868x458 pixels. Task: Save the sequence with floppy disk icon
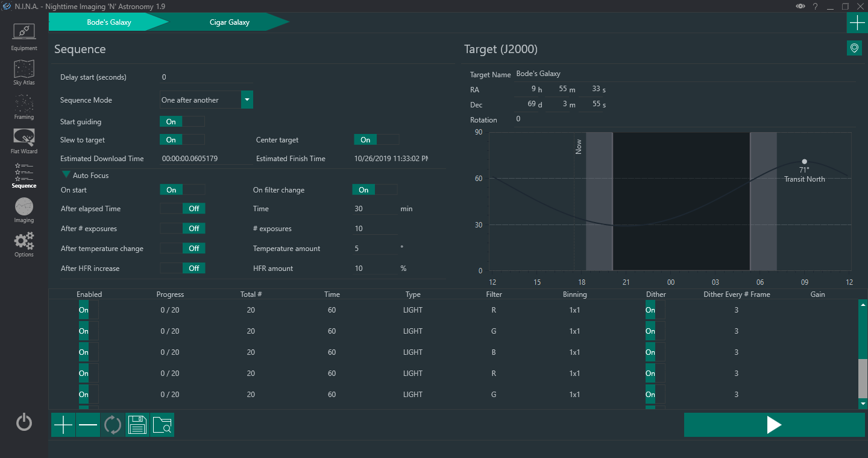tap(137, 425)
